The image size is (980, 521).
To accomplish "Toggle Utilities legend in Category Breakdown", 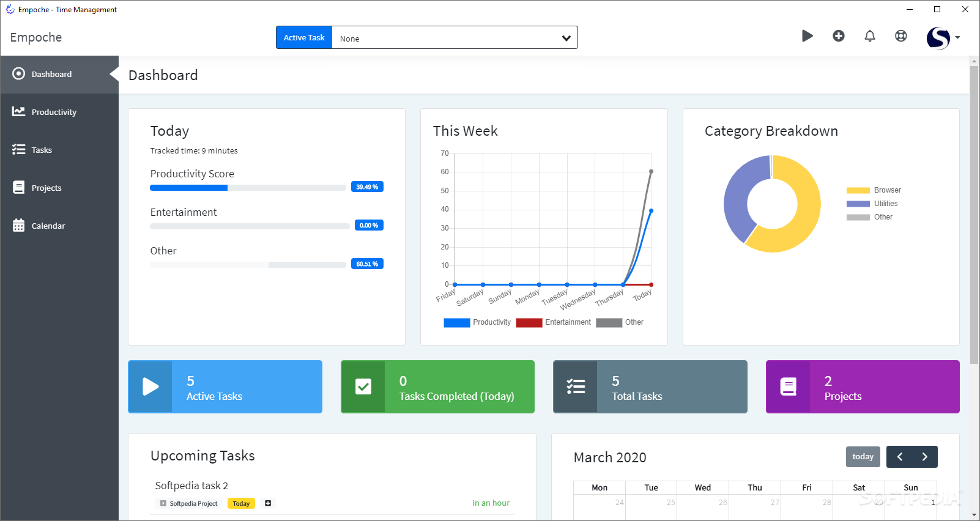I will [872, 204].
